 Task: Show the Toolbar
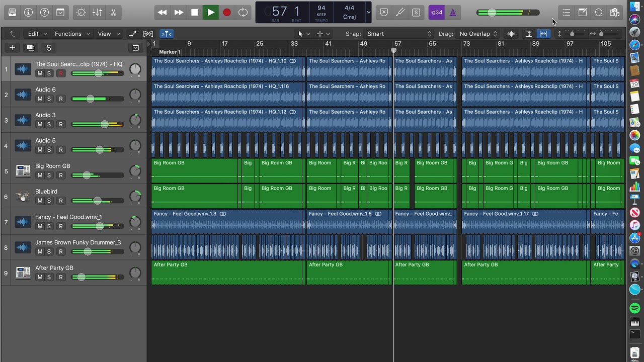point(60,13)
